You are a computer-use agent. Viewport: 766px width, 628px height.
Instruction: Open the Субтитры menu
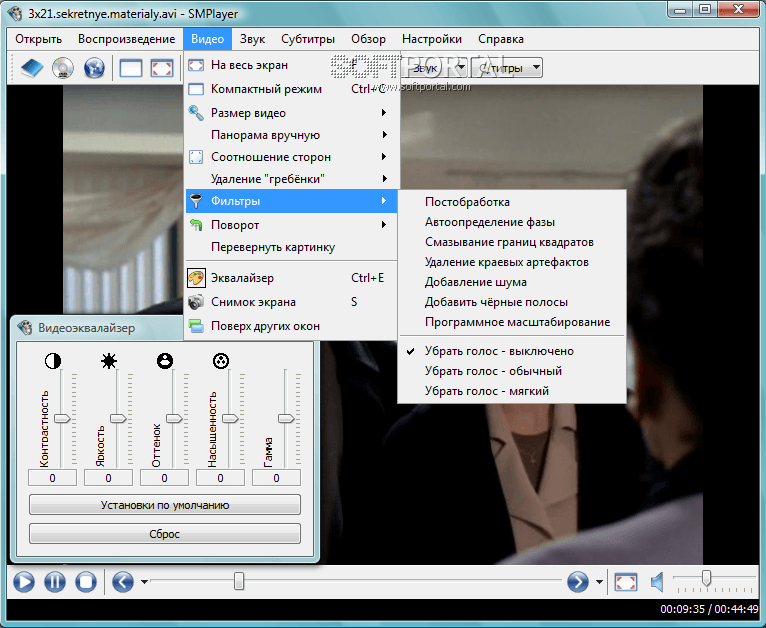(308, 39)
